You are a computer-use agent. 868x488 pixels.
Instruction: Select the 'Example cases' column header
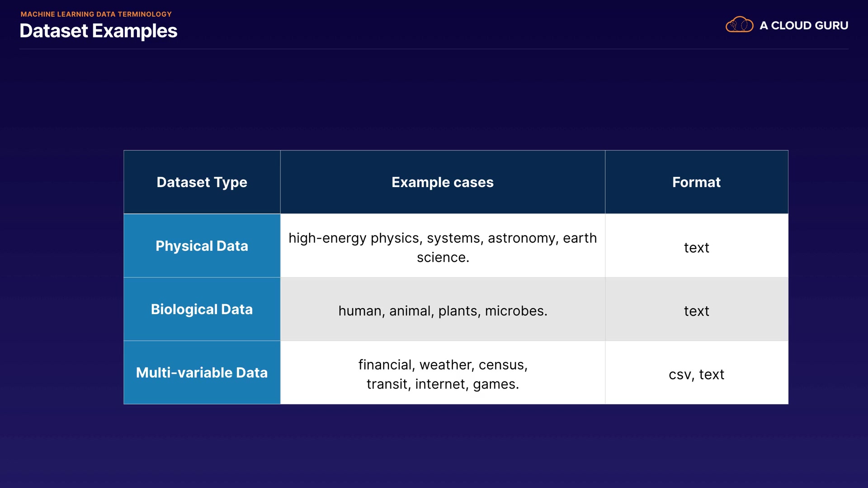click(x=442, y=182)
